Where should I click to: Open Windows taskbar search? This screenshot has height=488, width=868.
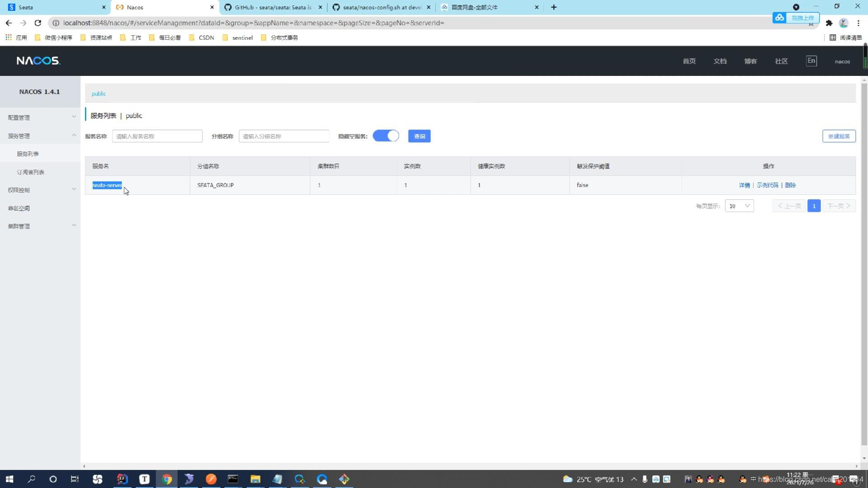[x=31, y=479]
